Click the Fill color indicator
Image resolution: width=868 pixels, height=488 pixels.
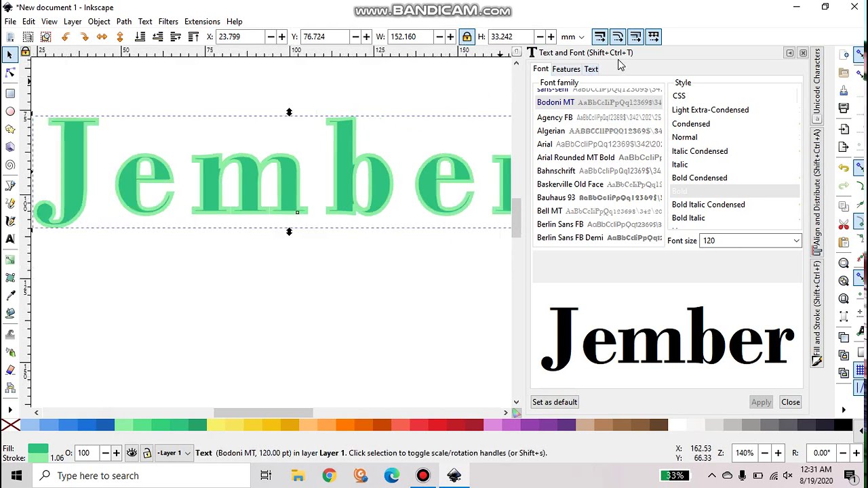[38, 448]
